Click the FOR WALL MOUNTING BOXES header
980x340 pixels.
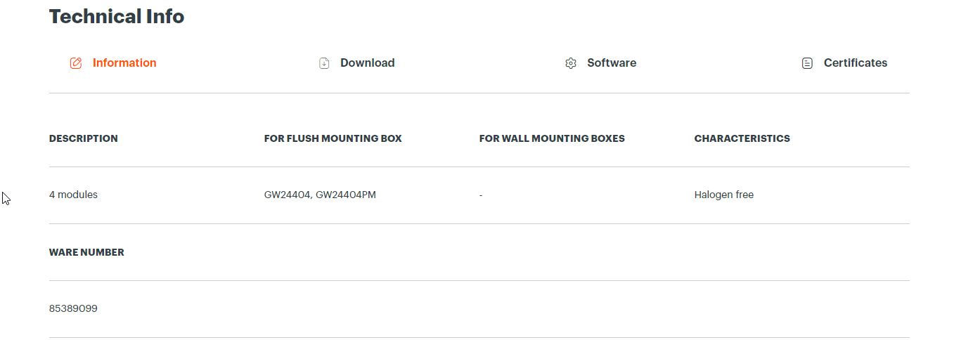552,138
